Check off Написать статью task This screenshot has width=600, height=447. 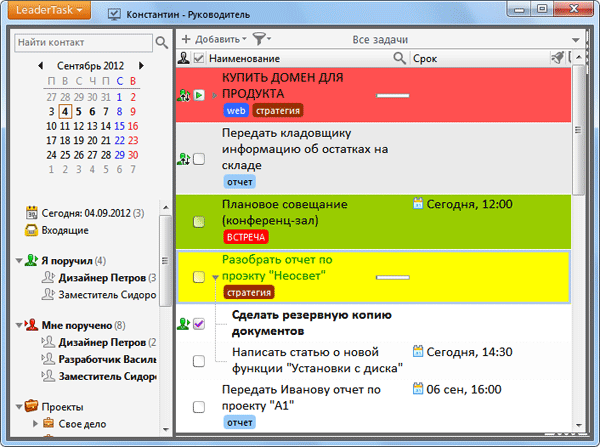(x=199, y=361)
